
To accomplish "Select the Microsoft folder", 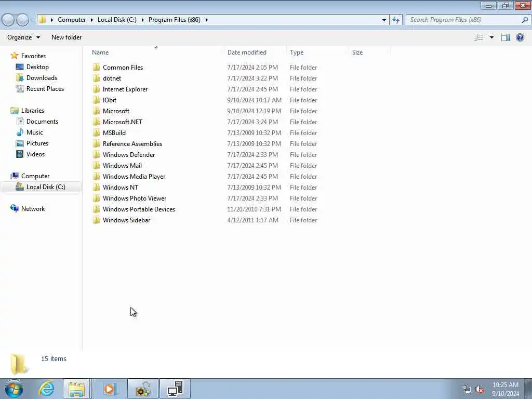I will coord(116,111).
